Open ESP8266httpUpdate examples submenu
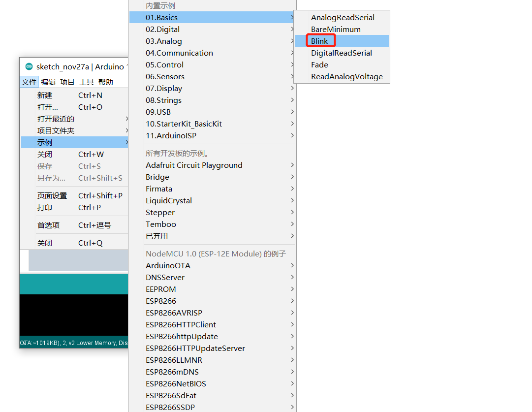The height and width of the screenshot is (412, 532). tap(212, 337)
